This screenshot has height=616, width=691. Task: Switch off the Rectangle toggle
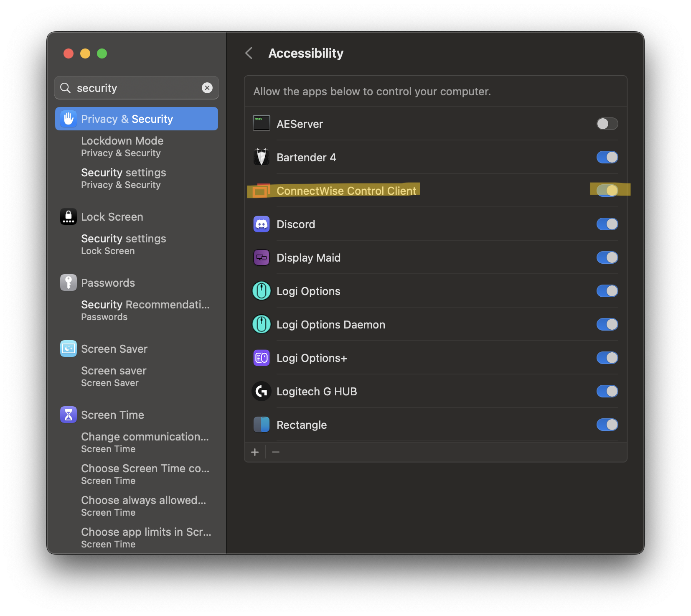pyautogui.click(x=607, y=425)
